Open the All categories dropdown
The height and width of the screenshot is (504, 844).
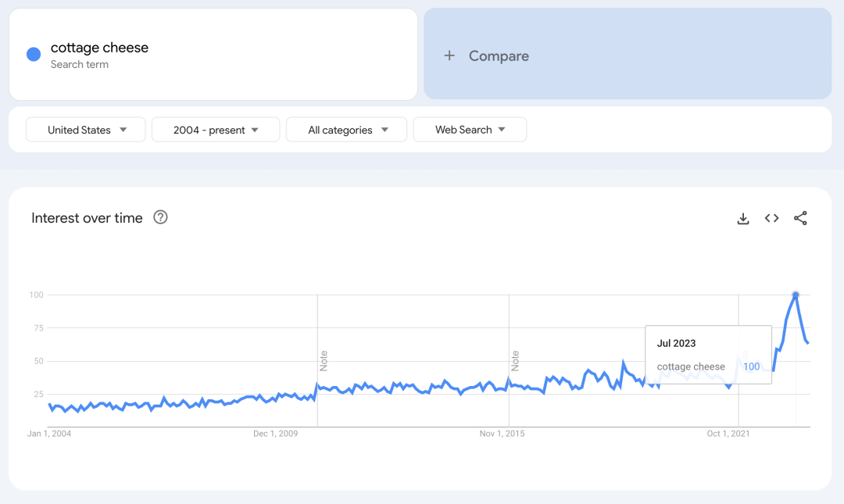click(x=347, y=130)
